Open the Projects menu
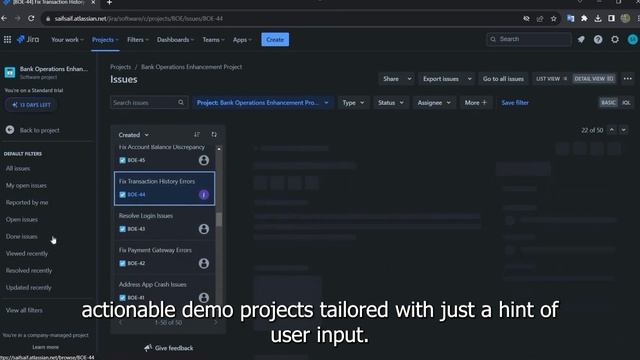This screenshot has height=360, width=640. click(x=105, y=40)
